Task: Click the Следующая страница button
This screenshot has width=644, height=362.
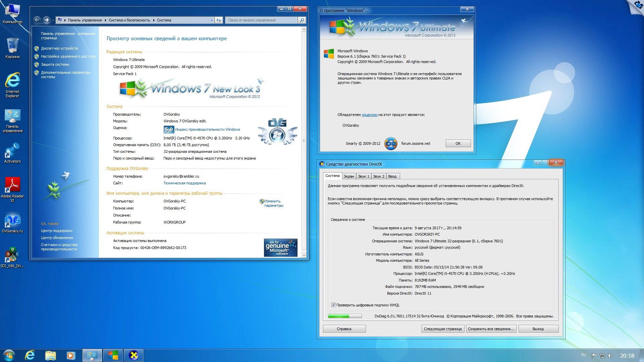Action: 442,329
